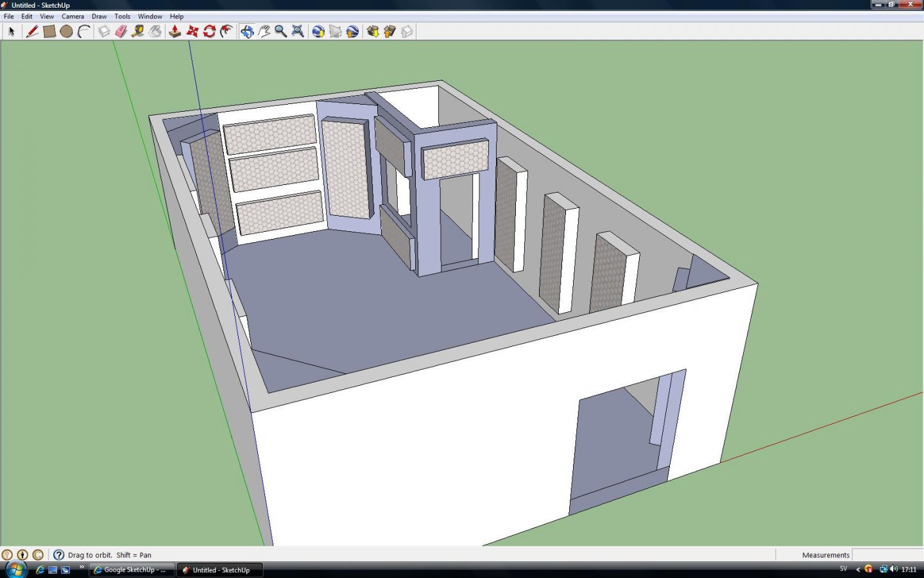Activate the Orbit camera tool
The image size is (924, 578).
click(247, 31)
